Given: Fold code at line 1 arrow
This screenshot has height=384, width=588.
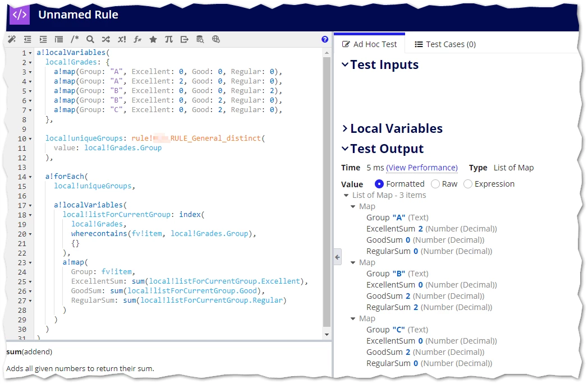Looking at the screenshot, I should point(30,53).
